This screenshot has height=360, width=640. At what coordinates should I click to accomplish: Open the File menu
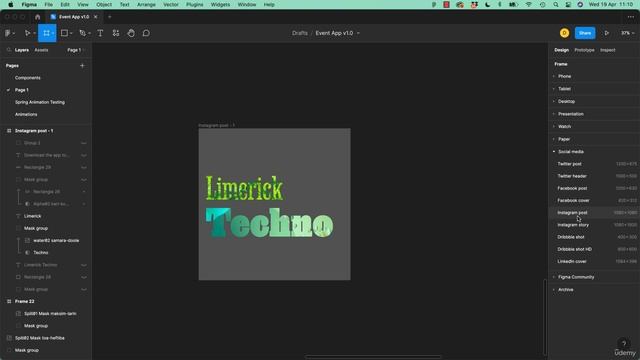click(x=49, y=4)
